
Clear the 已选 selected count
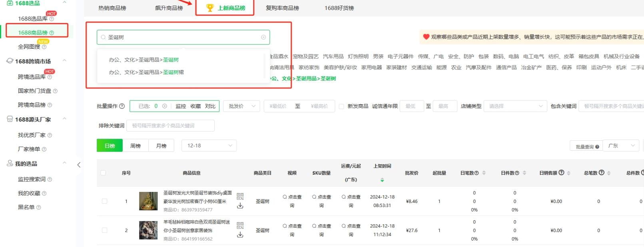[x=164, y=106]
